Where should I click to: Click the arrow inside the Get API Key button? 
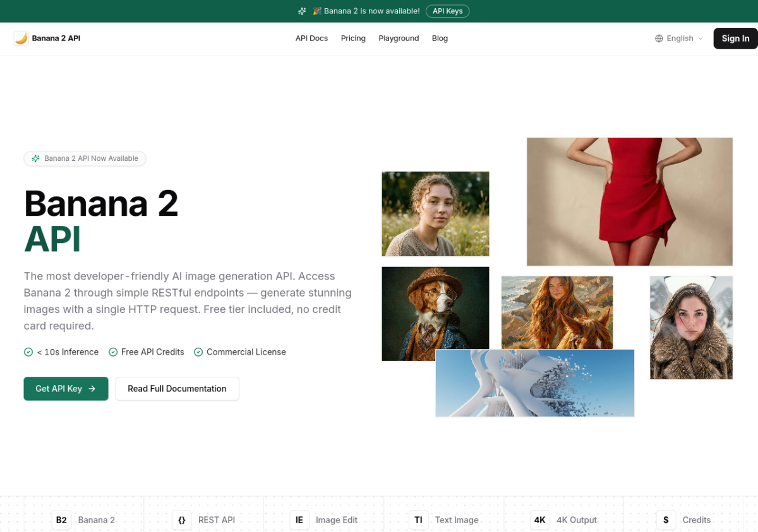[92, 389]
